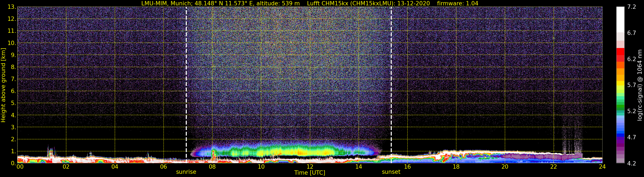
Task: Click the height axis tick label '9.'
Action: [x=13, y=55]
